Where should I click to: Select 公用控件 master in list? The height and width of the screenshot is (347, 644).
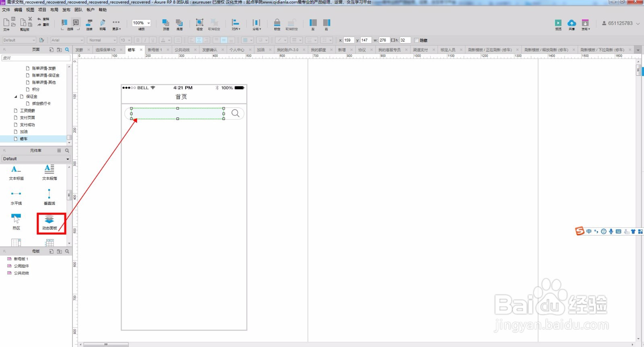pyautogui.click(x=21, y=266)
